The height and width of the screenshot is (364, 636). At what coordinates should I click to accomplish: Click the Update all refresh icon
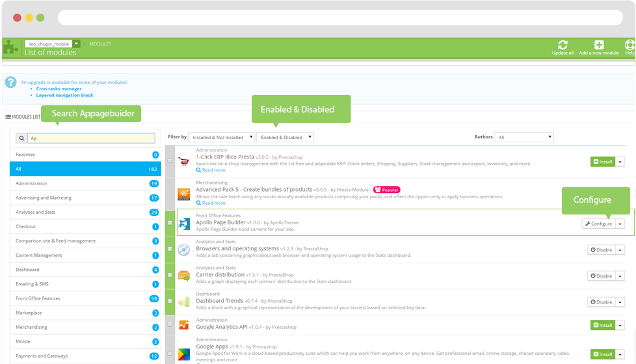pyautogui.click(x=563, y=45)
